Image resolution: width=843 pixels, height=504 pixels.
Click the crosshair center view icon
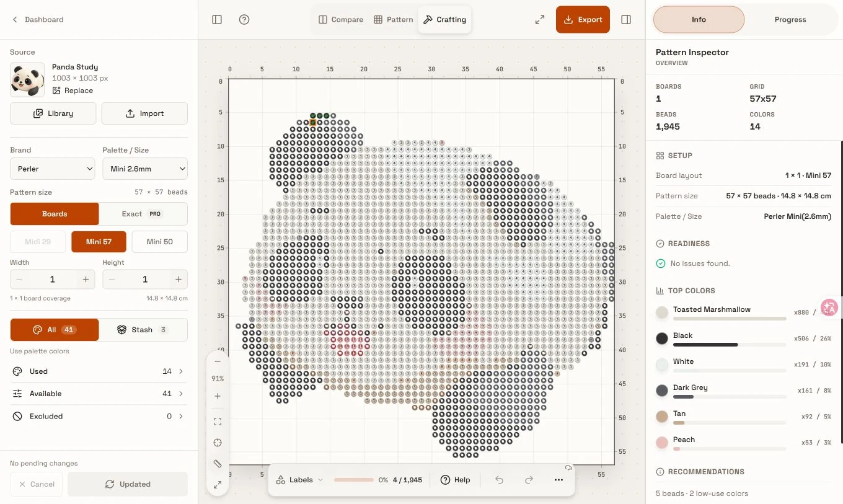click(218, 443)
